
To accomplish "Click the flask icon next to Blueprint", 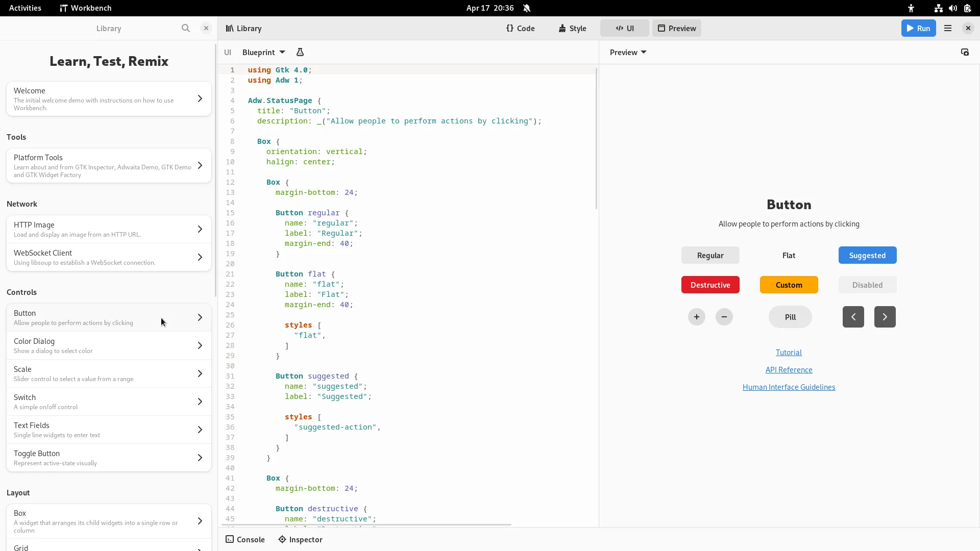I will pos(300,52).
